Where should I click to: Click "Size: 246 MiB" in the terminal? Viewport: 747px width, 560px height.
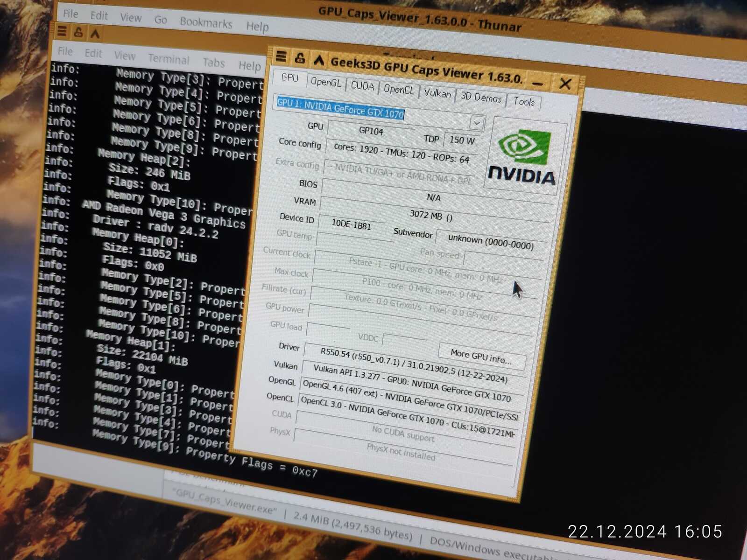(149, 171)
